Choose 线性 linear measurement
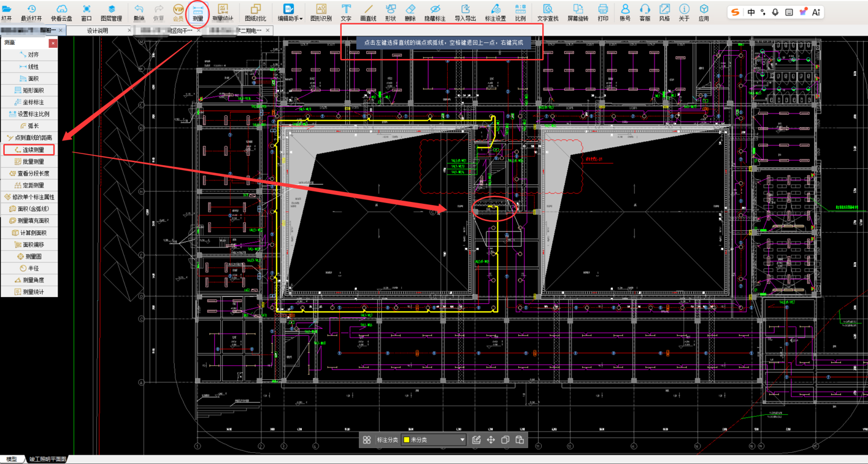 pyautogui.click(x=29, y=66)
